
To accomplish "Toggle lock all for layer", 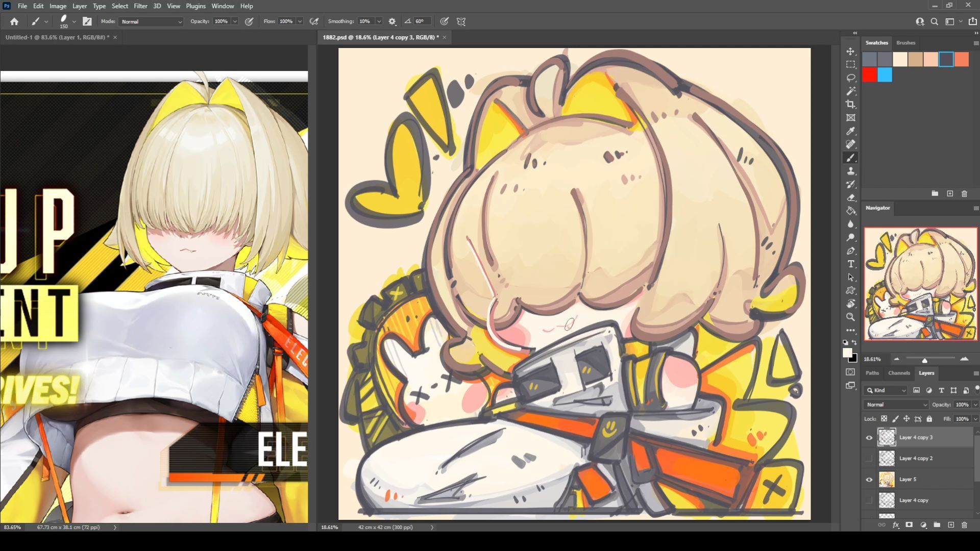I will pyautogui.click(x=929, y=419).
